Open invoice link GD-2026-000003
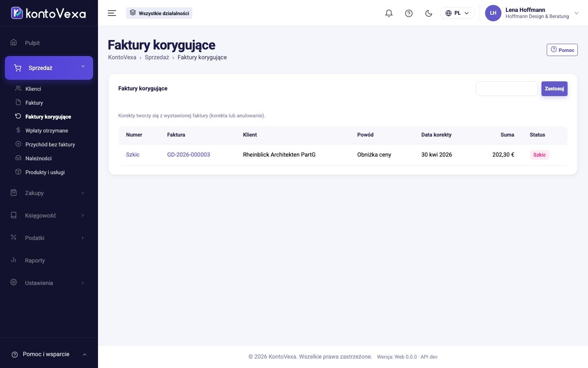588x368 pixels. click(x=189, y=155)
